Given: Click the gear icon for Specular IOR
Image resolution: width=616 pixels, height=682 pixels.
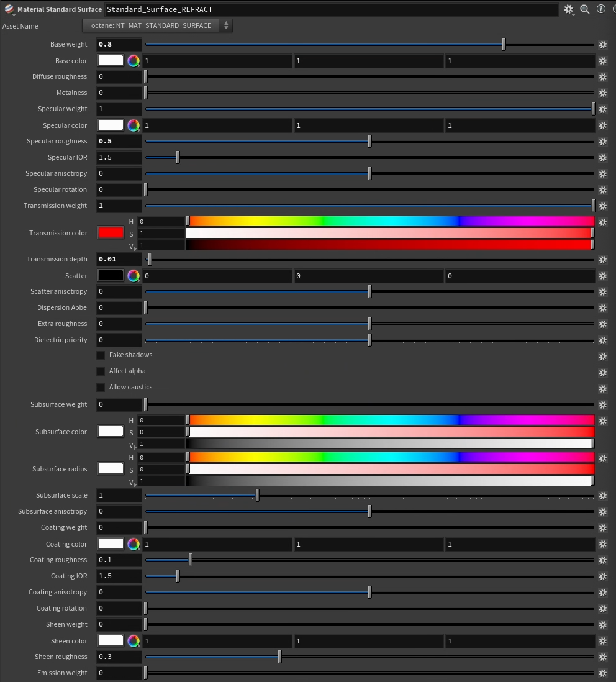Looking at the screenshot, I should pos(602,157).
